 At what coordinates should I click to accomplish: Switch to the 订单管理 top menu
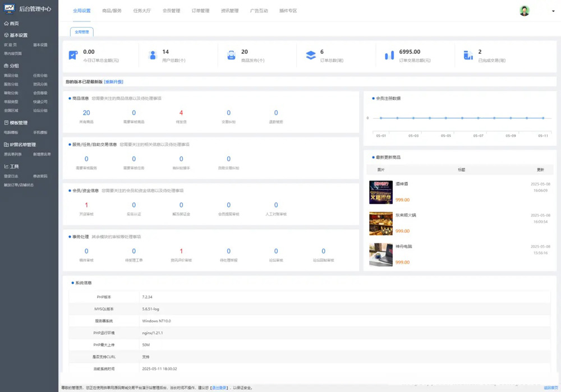click(200, 11)
